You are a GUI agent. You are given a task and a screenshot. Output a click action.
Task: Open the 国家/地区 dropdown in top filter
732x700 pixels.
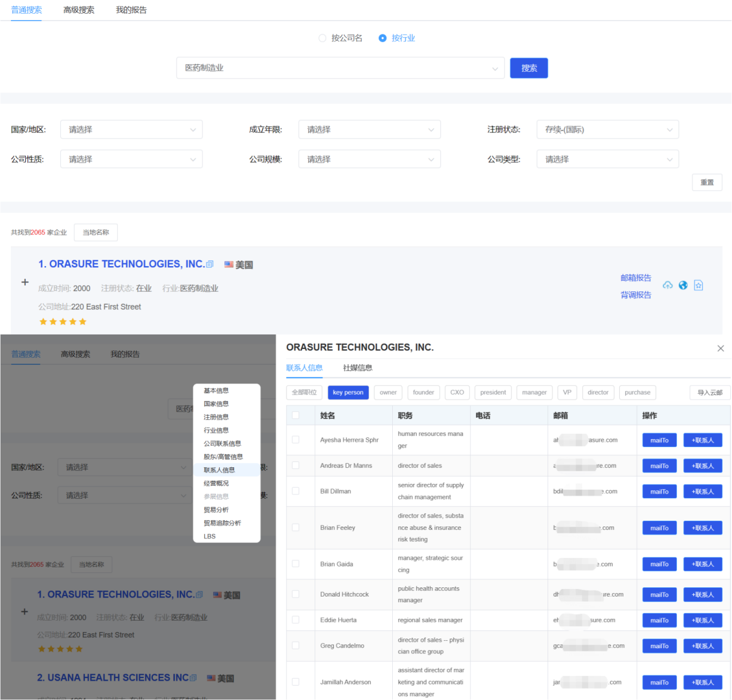coord(131,129)
